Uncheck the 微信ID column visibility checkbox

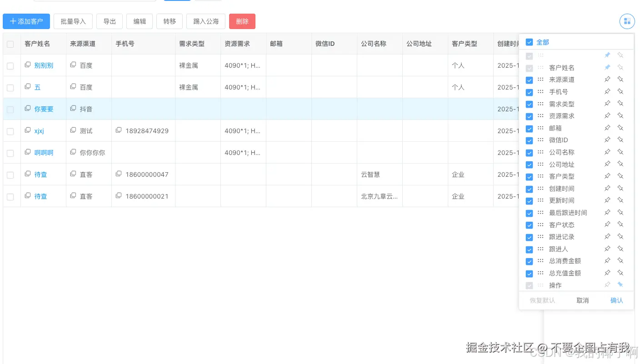coord(529,140)
